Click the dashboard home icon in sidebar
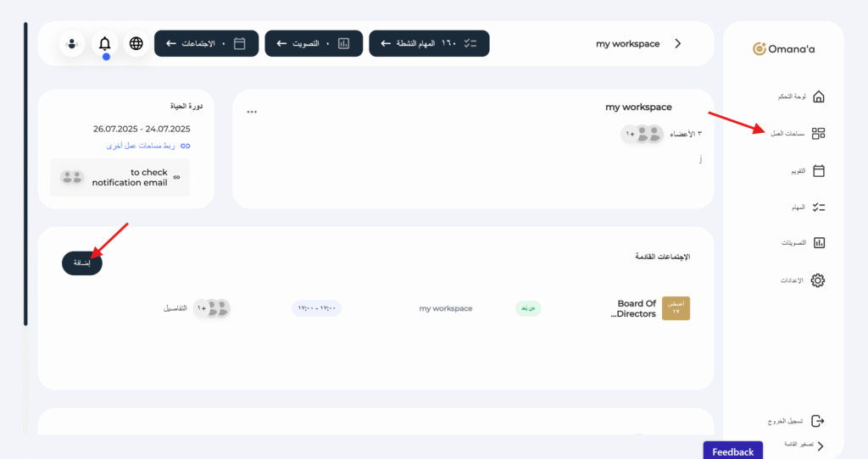The image size is (868, 459). (x=818, y=97)
